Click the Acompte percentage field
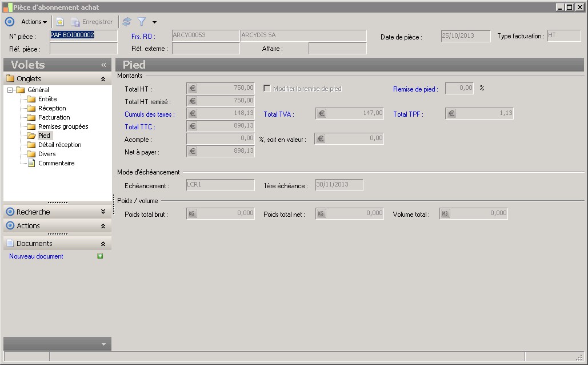This screenshot has width=588, height=365. coord(221,138)
